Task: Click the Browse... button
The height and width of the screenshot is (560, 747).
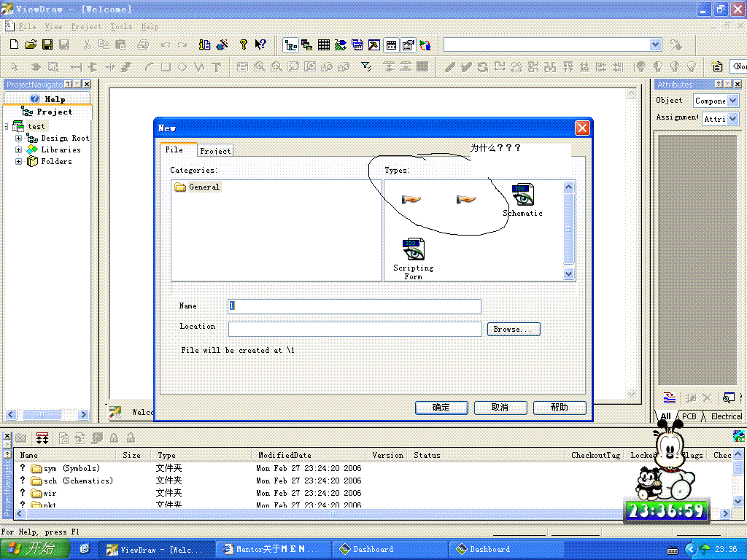Action: click(x=514, y=329)
